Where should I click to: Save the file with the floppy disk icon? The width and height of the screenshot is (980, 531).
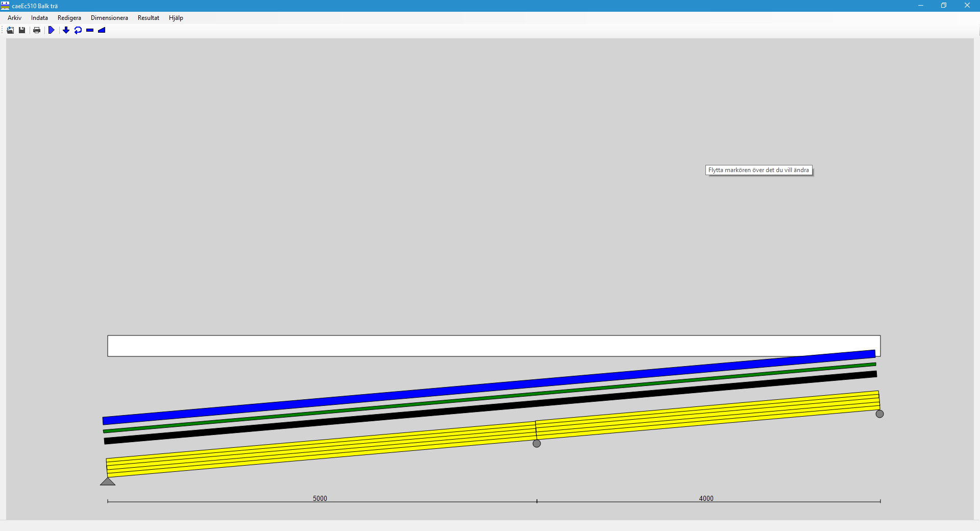pos(22,30)
